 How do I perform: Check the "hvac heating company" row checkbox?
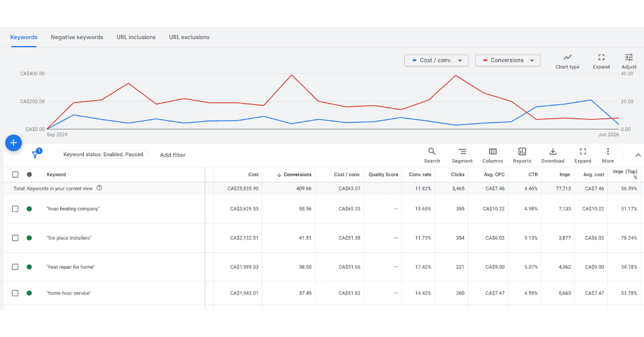(15, 209)
